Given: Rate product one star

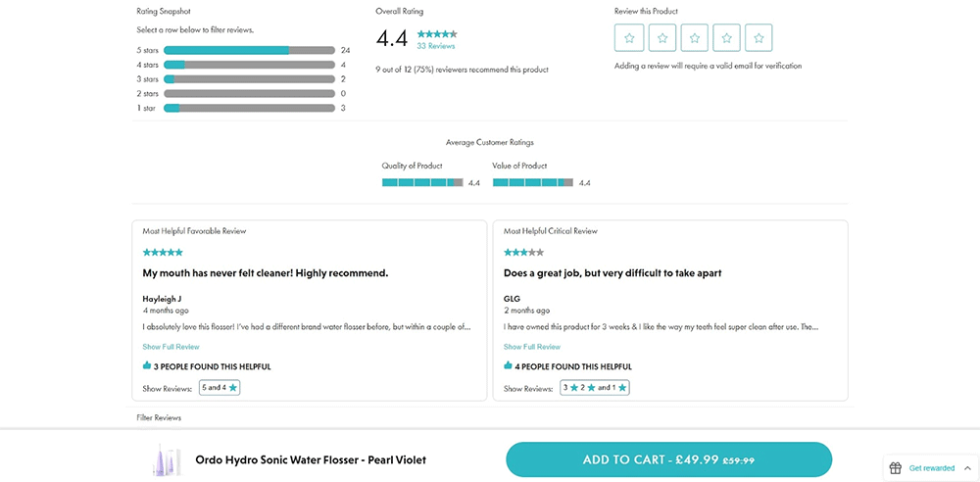Looking at the screenshot, I should (629, 38).
